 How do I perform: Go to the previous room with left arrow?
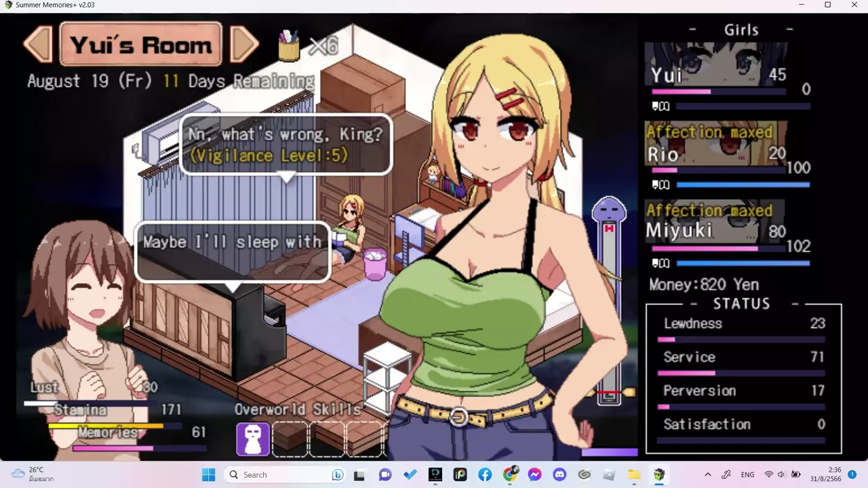[38, 45]
